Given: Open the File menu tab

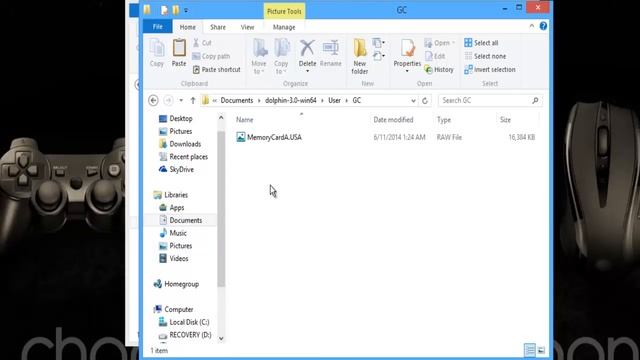Looking at the screenshot, I should click(x=158, y=27).
